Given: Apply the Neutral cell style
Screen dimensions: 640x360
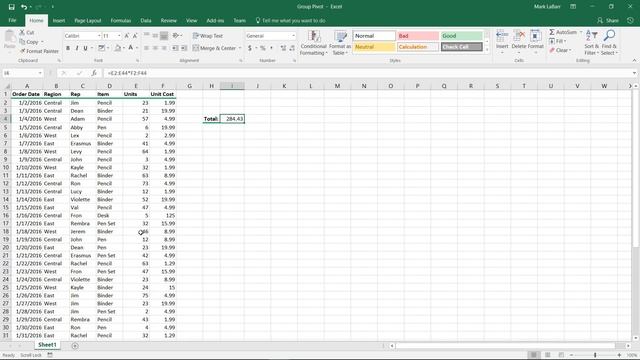Looking at the screenshot, I should point(374,47).
